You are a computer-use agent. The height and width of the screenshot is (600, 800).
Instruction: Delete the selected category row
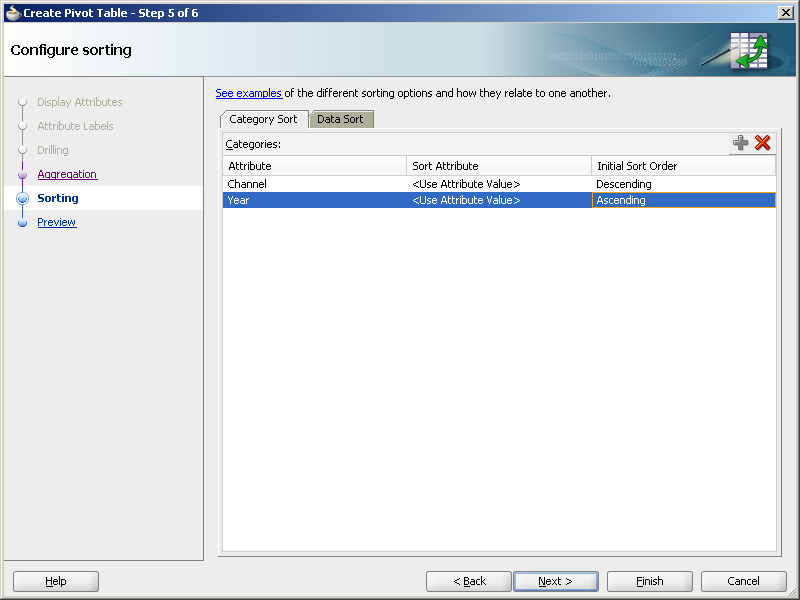click(x=762, y=143)
